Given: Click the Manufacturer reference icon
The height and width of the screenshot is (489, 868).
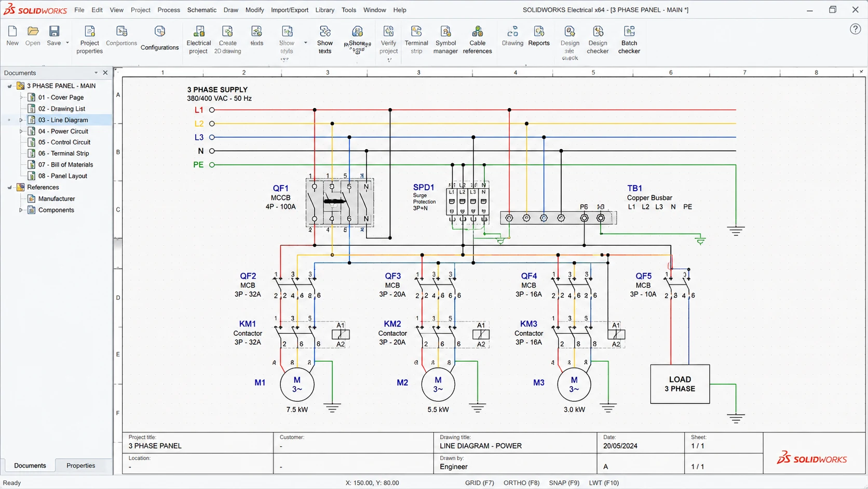Looking at the screenshot, I should tap(32, 199).
